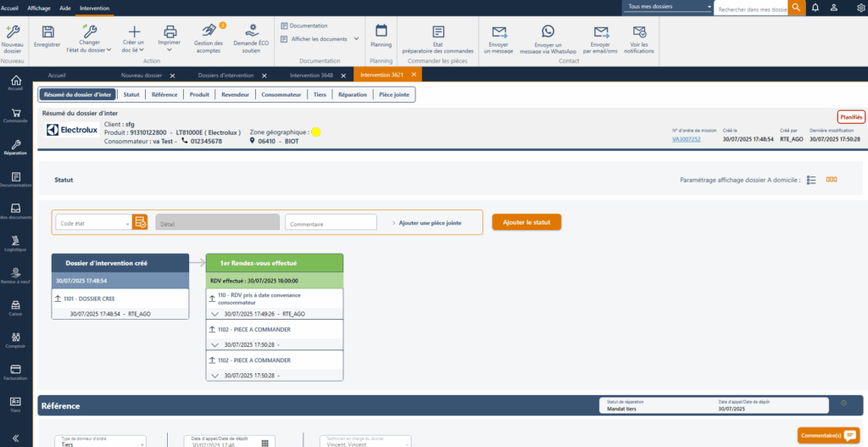
Task: Click the Ajouter le statut button
Action: click(x=526, y=222)
